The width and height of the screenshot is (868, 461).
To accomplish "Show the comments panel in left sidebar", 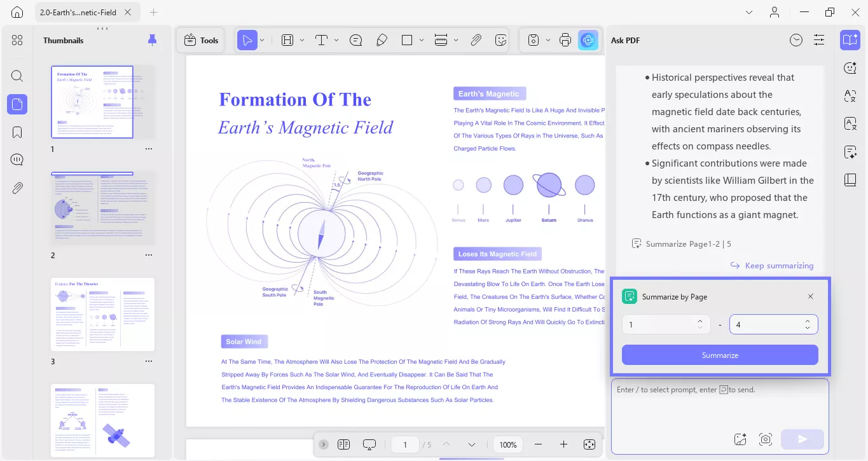I will click(17, 160).
